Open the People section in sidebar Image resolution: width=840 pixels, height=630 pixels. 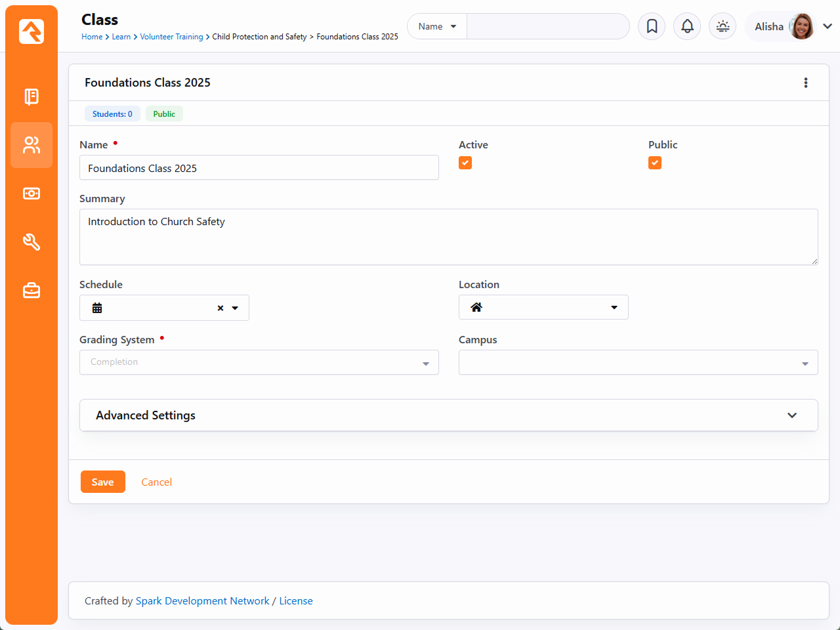tap(31, 145)
